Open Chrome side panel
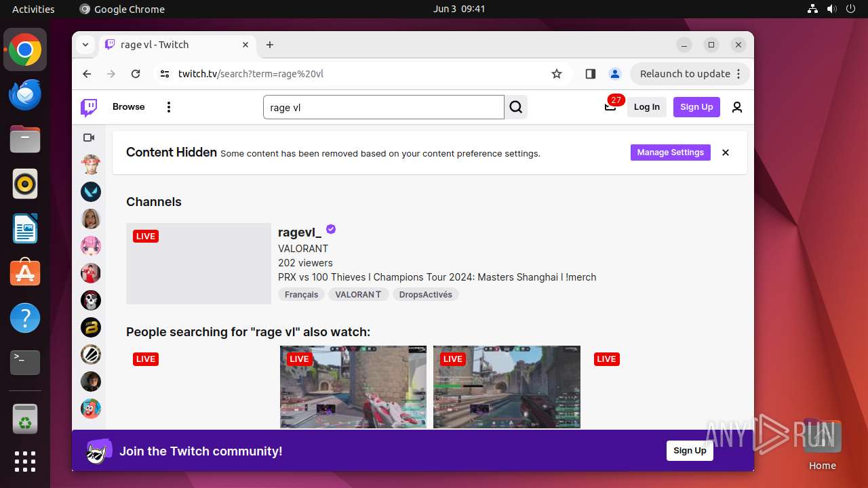 click(x=590, y=74)
